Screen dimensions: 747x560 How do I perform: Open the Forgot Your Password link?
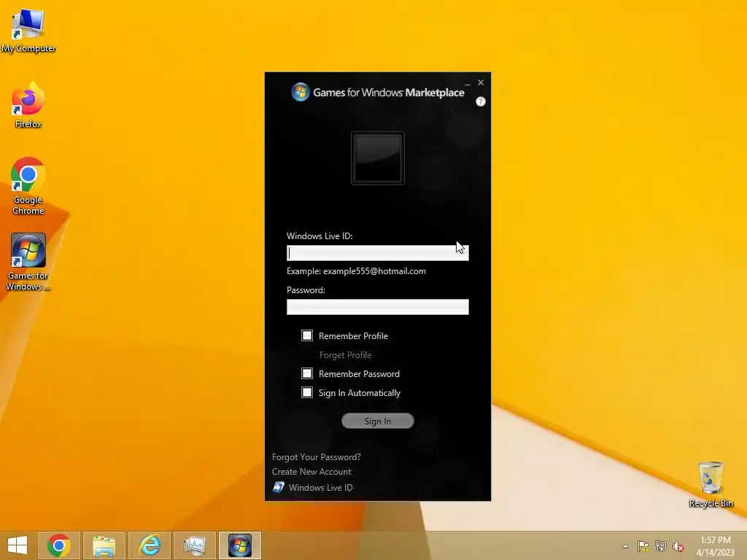click(x=317, y=457)
